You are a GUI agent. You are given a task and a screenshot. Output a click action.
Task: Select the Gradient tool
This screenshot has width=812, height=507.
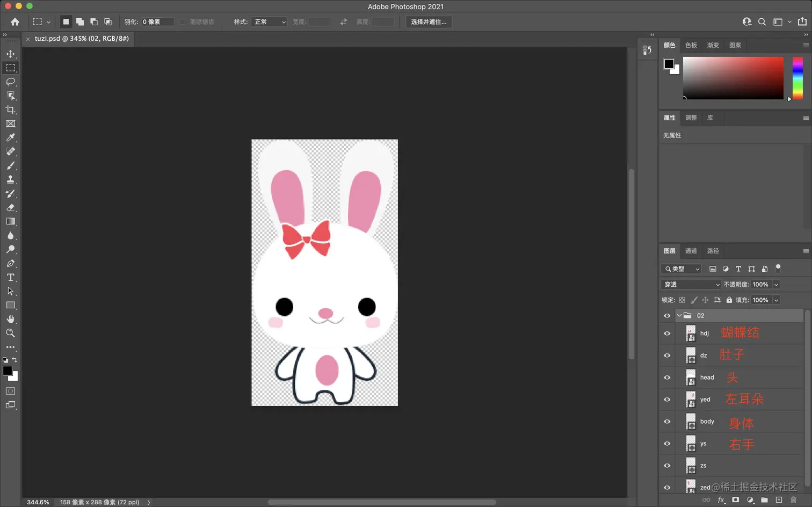point(11,221)
